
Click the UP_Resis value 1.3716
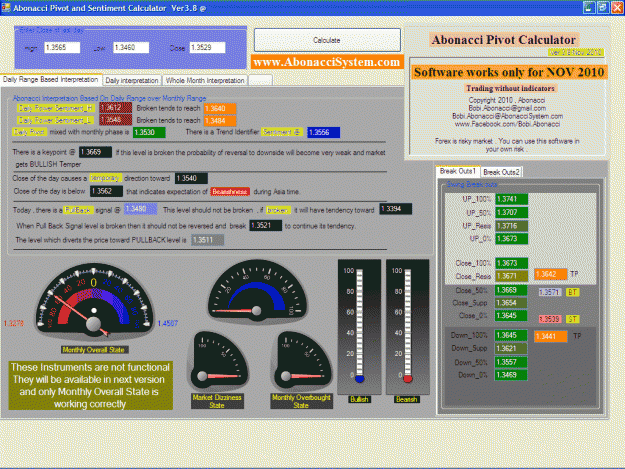tap(511, 226)
